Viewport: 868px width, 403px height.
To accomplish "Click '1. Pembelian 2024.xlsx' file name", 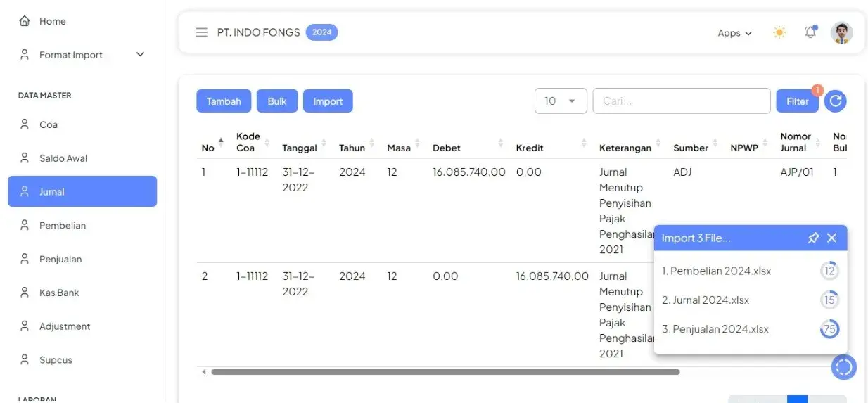I will tap(716, 271).
